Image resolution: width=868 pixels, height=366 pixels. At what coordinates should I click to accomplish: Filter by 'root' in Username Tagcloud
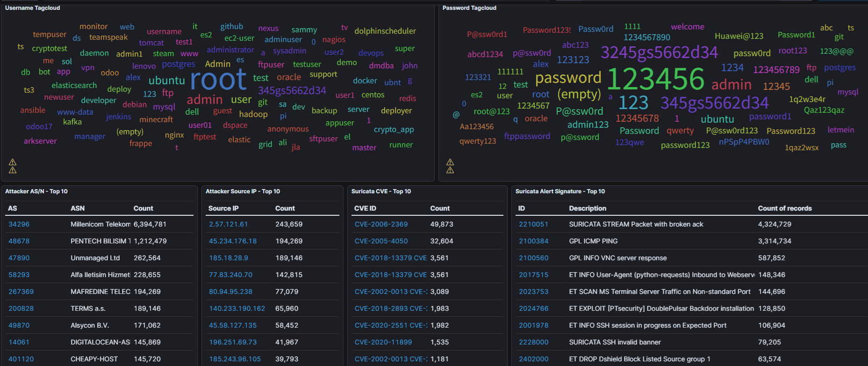pyautogui.click(x=218, y=80)
